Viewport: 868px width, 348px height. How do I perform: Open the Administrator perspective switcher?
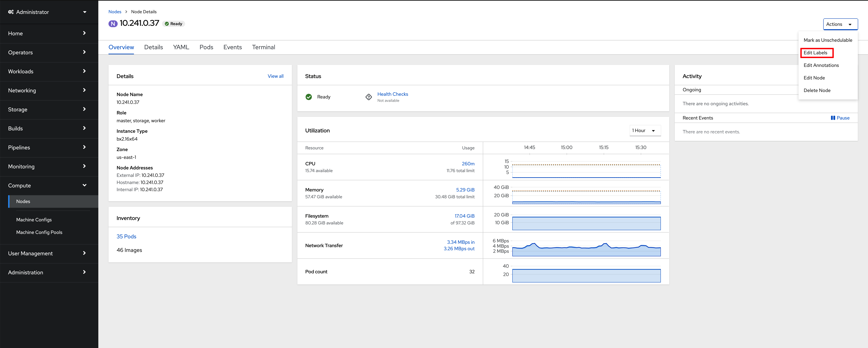[x=49, y=12]
